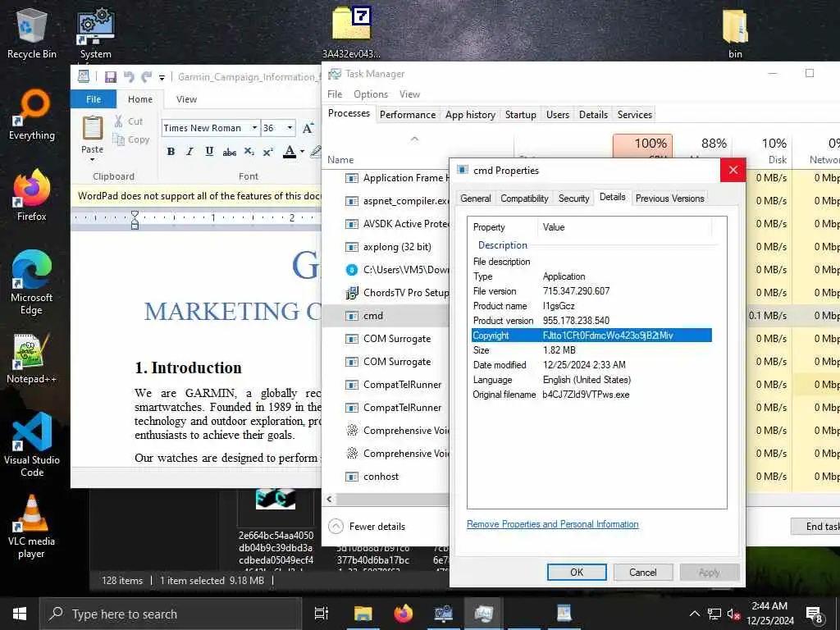Click Copy in WordPad clipboard group

[131, 139]
